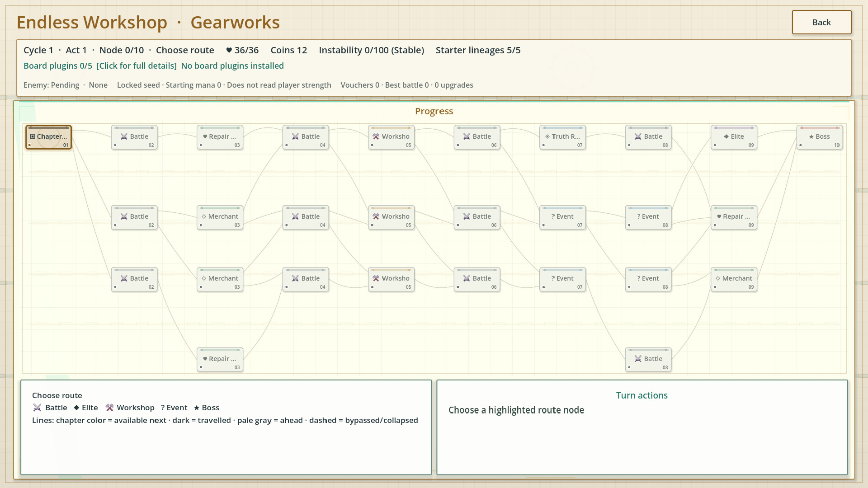The height and width of the screenshot is (488, 868).
Task: Click the heart icon beside 36/36
Action: point(229,50)
